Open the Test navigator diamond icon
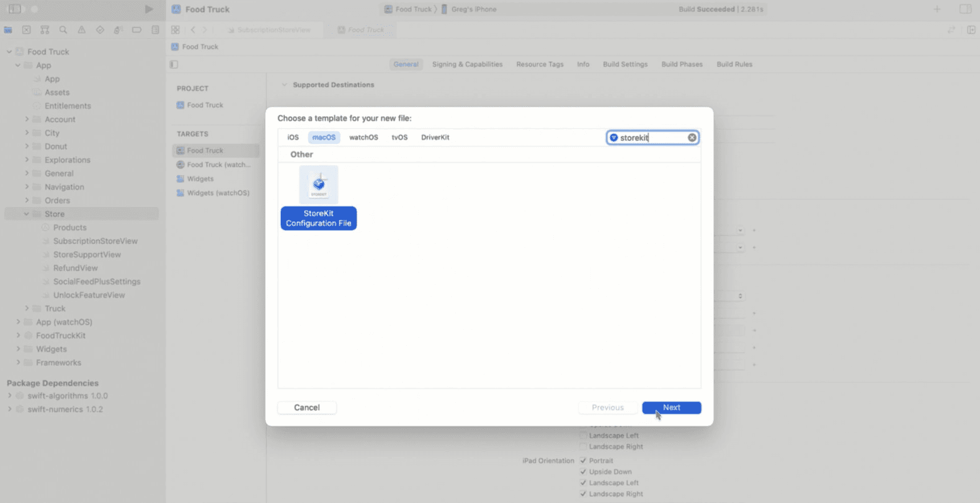980x503 pixels. point(100,30)
